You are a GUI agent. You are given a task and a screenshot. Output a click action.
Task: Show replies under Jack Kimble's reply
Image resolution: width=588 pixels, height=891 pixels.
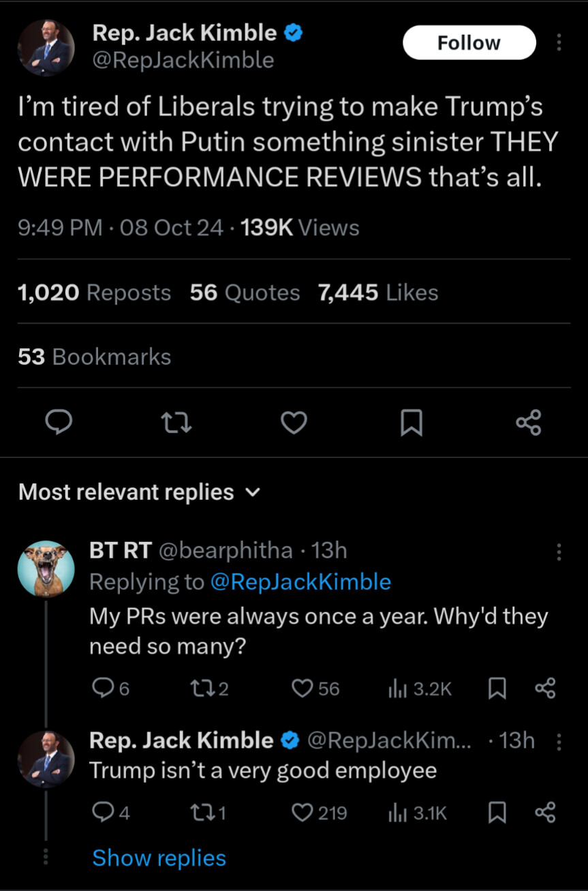click(x=159, y=858)
